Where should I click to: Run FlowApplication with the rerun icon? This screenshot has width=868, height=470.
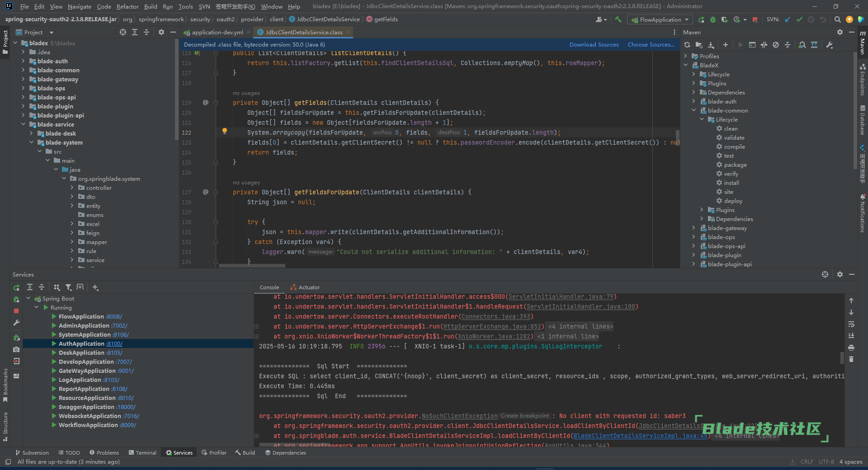(x=701, y=19)
